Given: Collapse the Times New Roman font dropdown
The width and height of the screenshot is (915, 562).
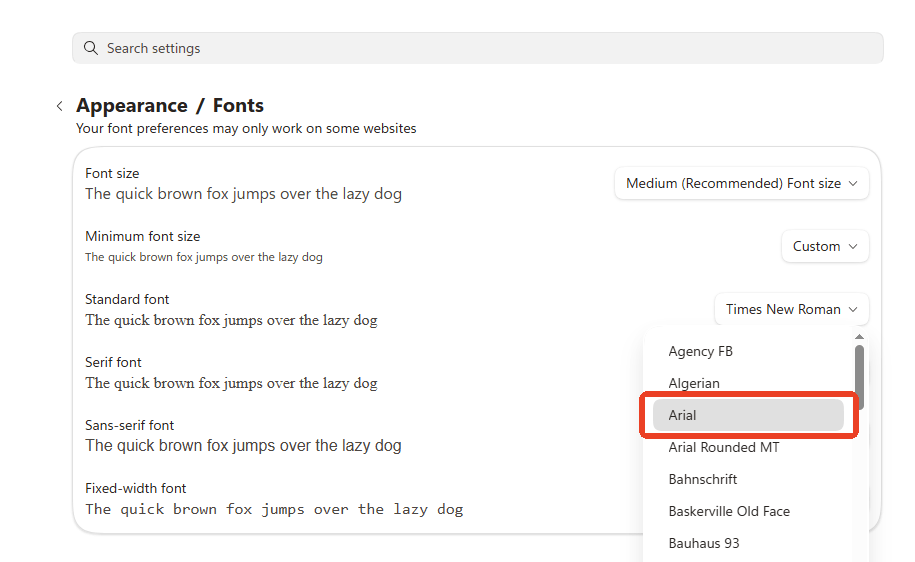Looking at the screenshot, I should 791,309.
